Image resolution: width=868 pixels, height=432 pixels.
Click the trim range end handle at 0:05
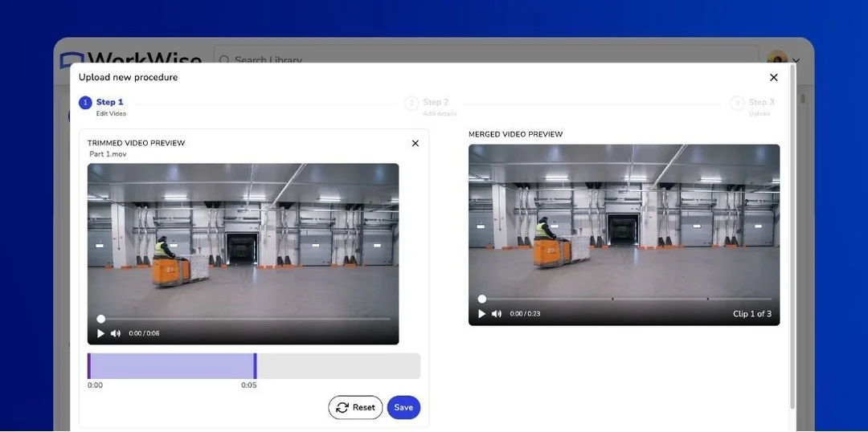256,366
